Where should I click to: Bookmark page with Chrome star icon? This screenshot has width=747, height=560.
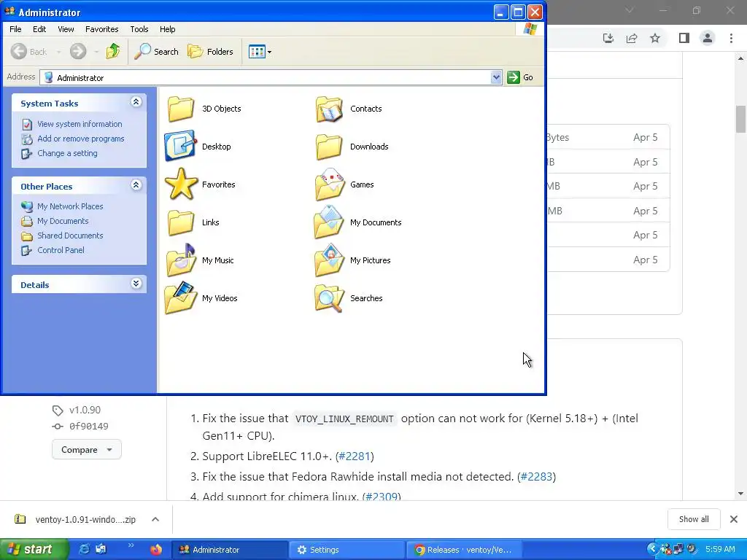pyautogui.click(x=655, y=38)
